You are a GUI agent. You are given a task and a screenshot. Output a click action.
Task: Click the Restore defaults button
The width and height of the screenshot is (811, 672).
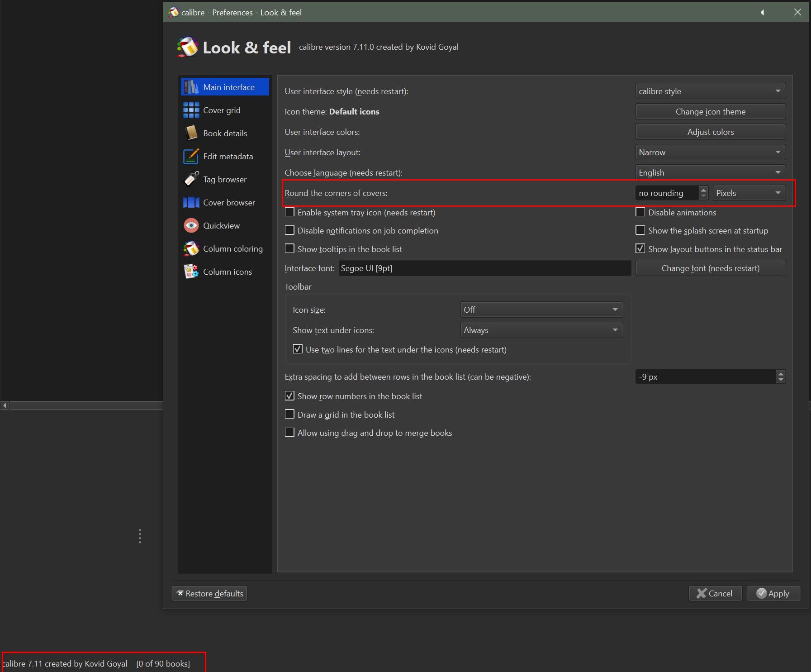pos(209,593)
